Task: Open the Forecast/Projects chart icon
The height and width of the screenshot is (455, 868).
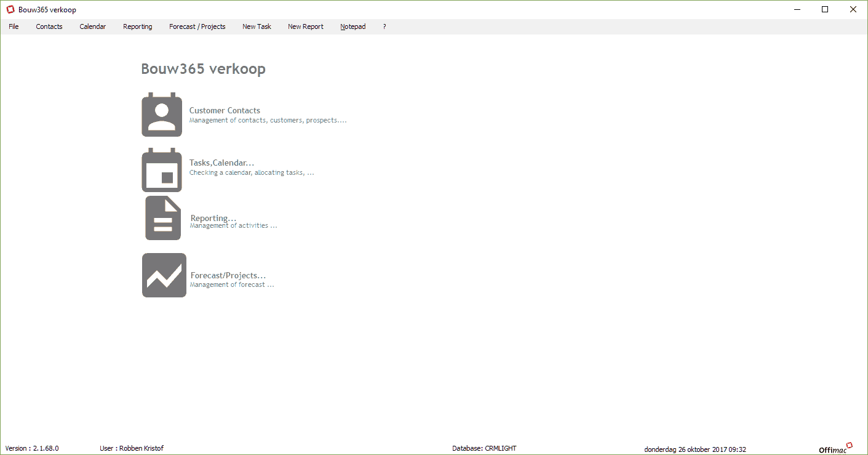Action: click(x=164, y=275)
